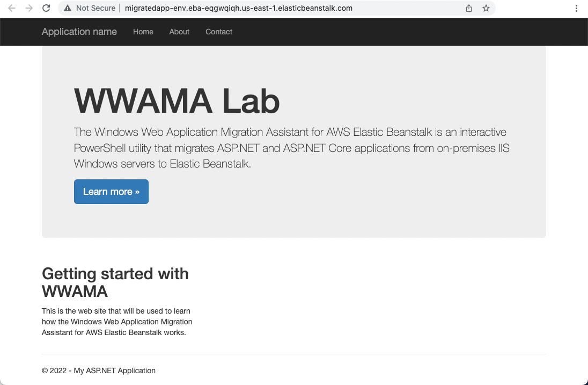Image resolution: width=588 pixels, height=385 pixels.
Task: Click the browser forward arrow
Action: click(x=29, y=8)
